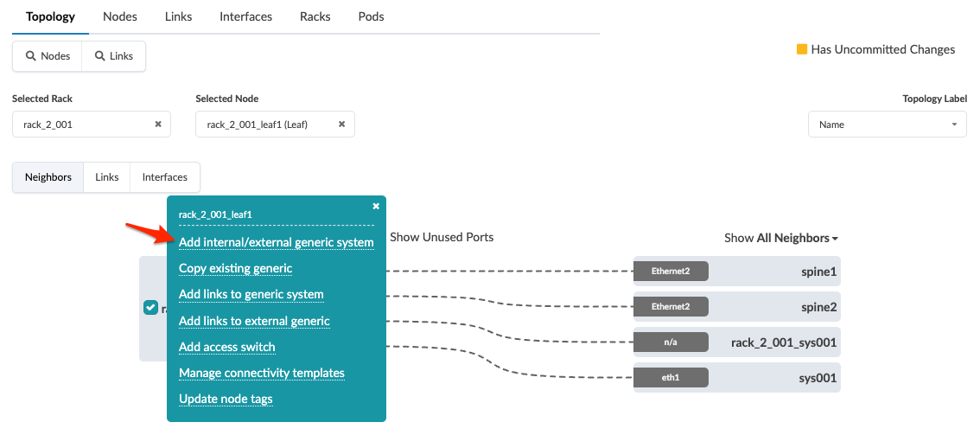Clear the Selected Node selection
Screen dimensions: 980x435
click(341, 125)
